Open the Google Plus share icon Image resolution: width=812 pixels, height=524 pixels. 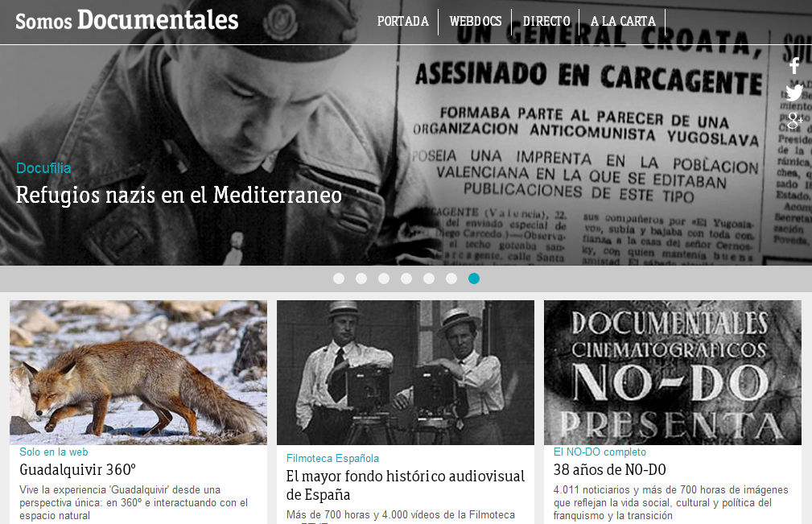[x=794, y=121]
